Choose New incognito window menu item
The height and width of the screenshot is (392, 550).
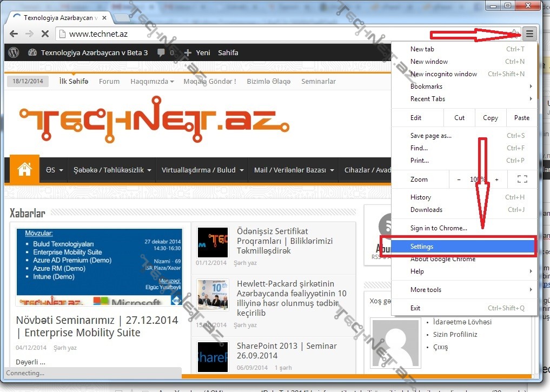coord(443,74)
